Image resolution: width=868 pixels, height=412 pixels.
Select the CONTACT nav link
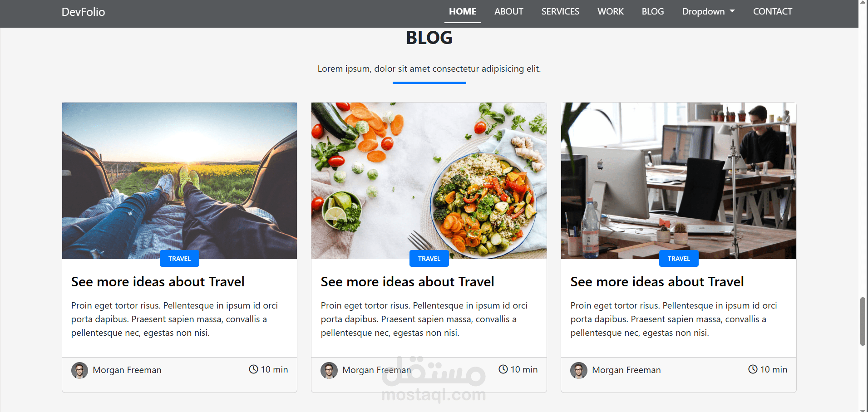(772, 11)
